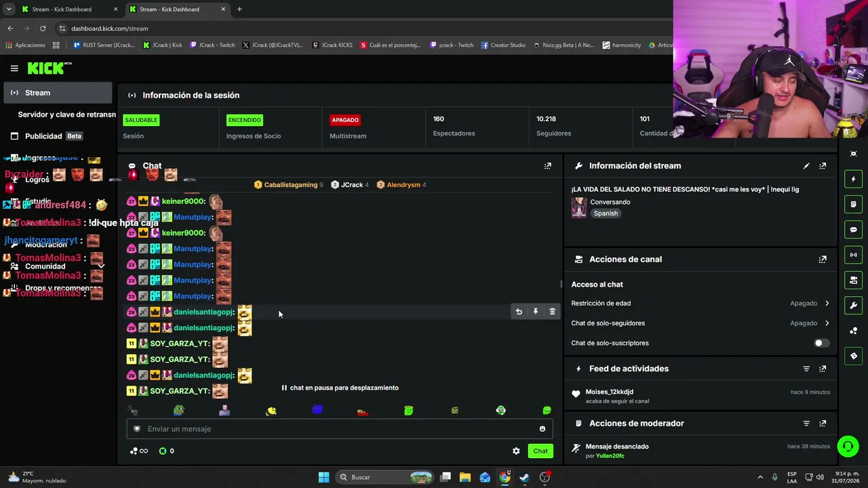The height and width of the screenshot is (488, 868).
Task: Open the green support headset button
Action: click(x=848, y=446)
